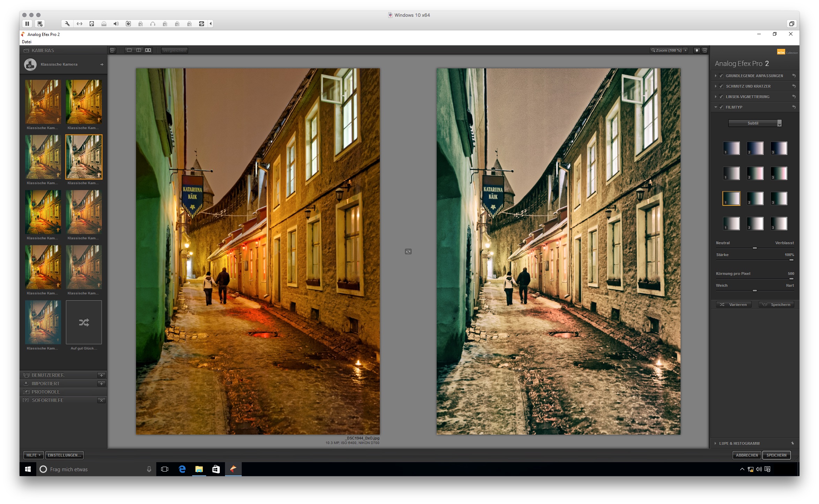The width and height of the screenshot is (819, 504).
Task: Open Windows Start menu
Action: tap(28, 469)
